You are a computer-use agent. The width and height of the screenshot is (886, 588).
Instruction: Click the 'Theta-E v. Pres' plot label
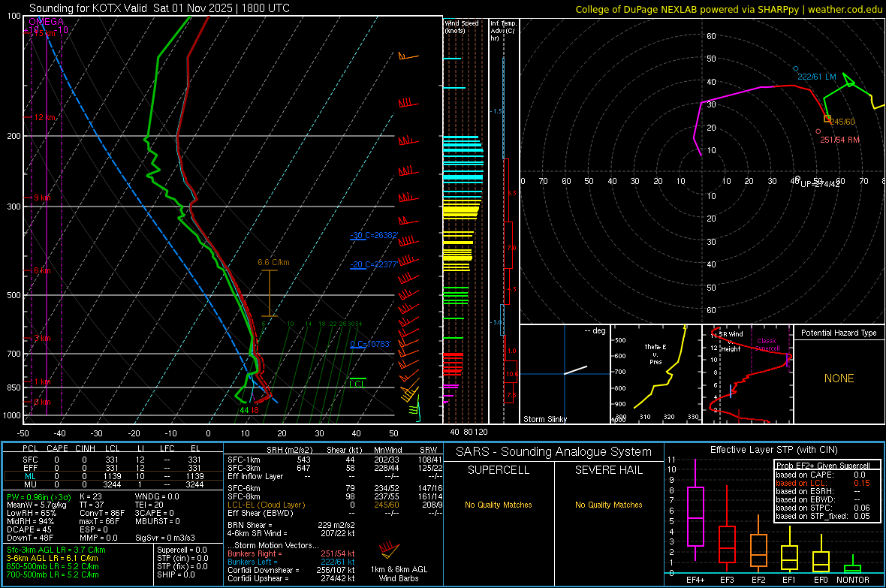click(655, 354)
